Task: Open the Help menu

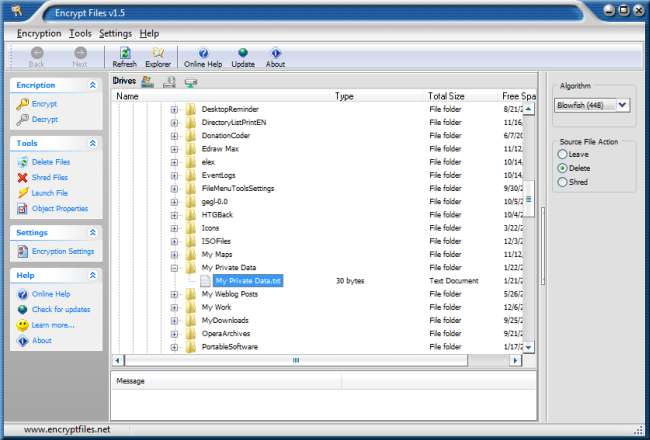Action: tap(149, 34)
